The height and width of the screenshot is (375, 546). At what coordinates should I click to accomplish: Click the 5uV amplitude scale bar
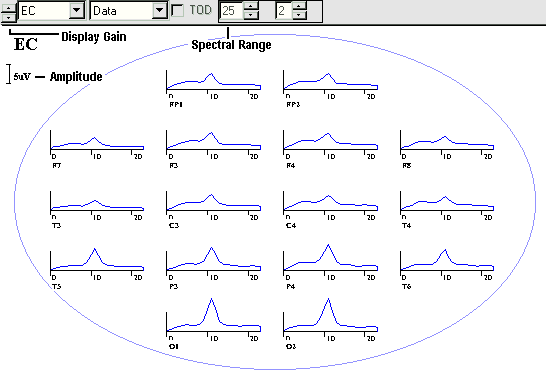click(9, 74)
